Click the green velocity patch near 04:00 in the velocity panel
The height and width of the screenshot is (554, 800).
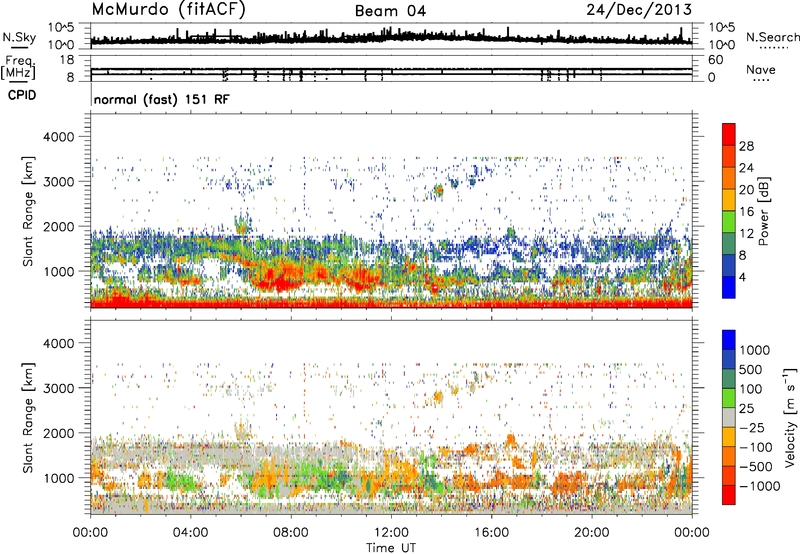[180, 480]
